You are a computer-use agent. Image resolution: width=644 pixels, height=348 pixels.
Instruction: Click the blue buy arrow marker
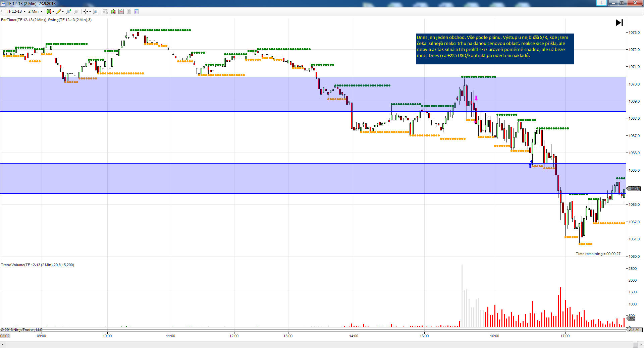coord(530,165)
